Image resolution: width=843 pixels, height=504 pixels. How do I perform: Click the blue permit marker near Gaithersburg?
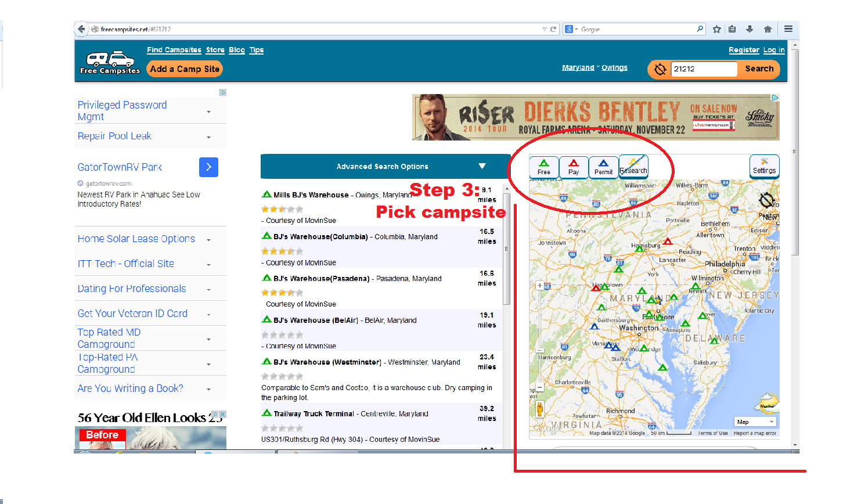(594, 326)
